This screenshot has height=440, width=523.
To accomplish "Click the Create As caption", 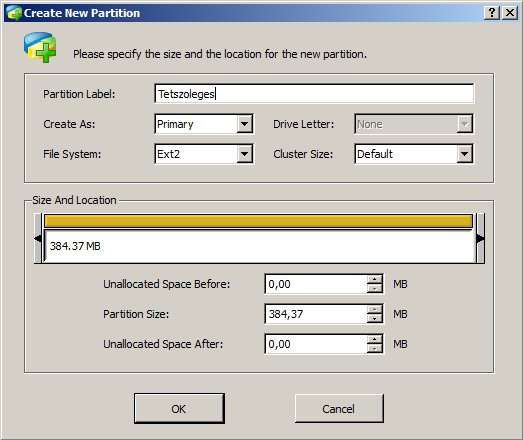I will click(69, 124).
